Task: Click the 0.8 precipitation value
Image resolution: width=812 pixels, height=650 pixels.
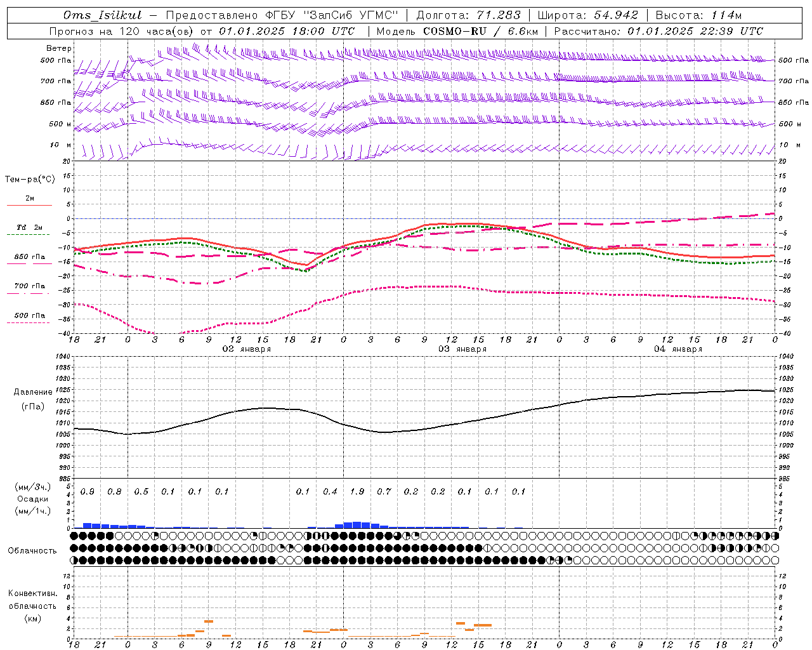Action: [x=114, y=492]
